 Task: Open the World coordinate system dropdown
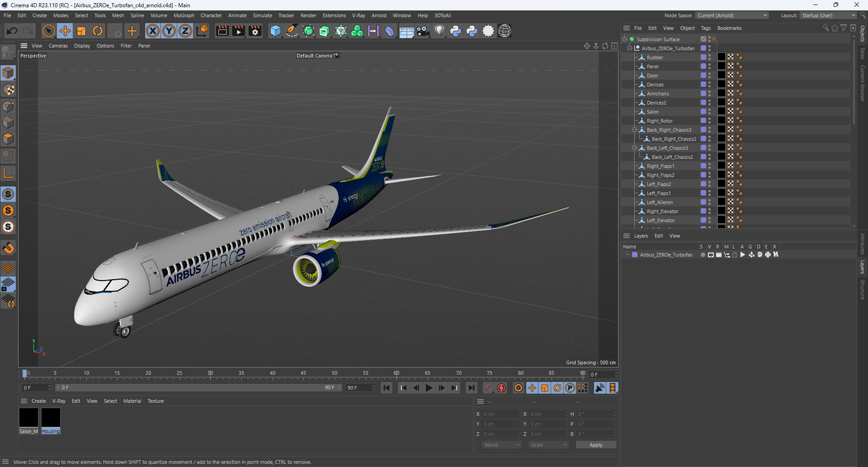[501, 445]
